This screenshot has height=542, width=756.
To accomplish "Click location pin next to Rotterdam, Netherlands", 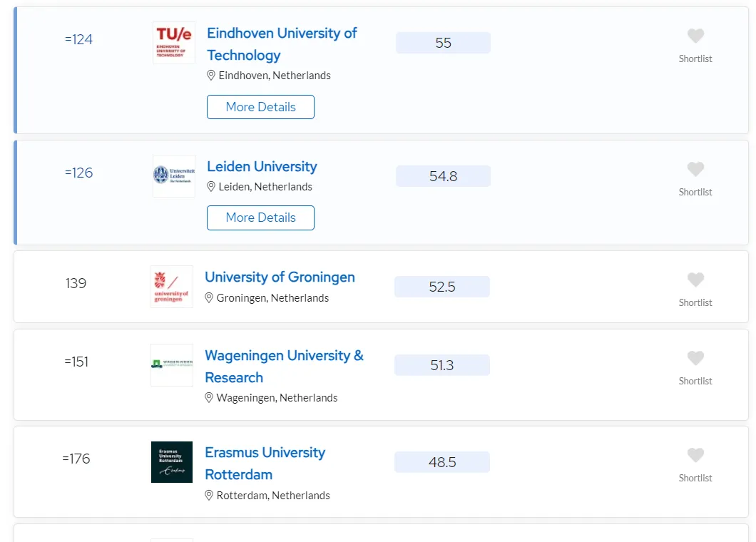I will [209, 495].
